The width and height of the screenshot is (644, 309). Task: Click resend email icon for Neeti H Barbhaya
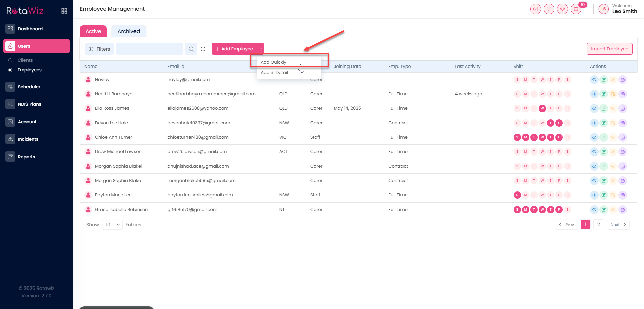tap(613, 94)
